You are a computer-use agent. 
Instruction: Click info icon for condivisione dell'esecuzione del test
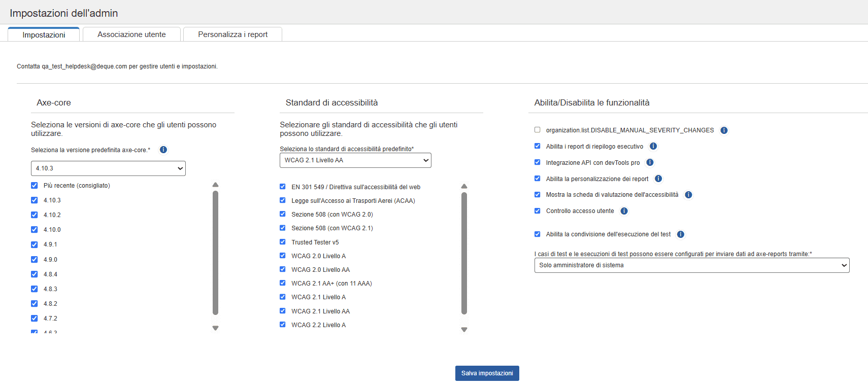tap(681, 234)
